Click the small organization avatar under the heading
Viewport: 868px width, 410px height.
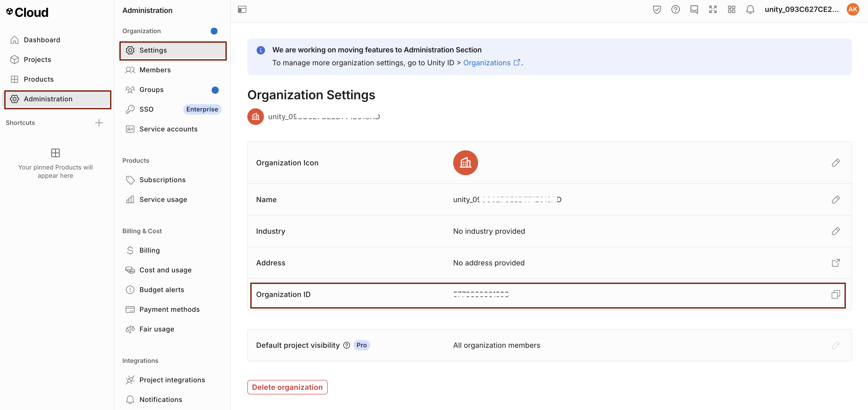tap(255, 117)
